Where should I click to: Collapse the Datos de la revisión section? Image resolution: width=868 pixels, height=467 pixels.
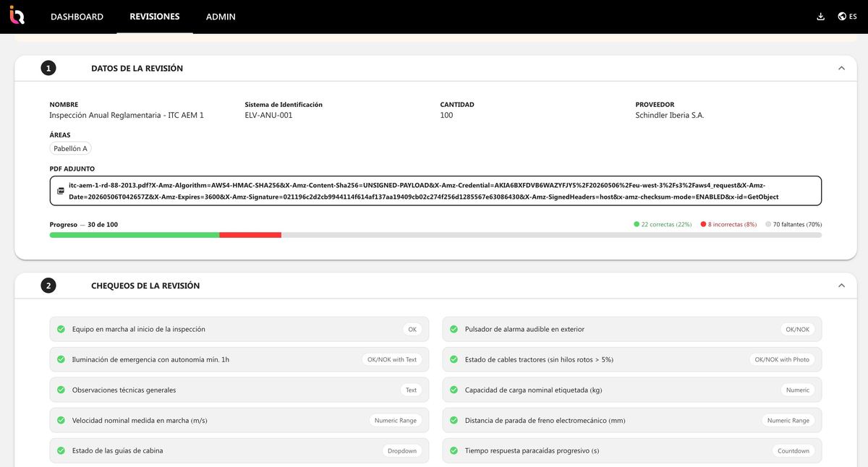point(841,69)
